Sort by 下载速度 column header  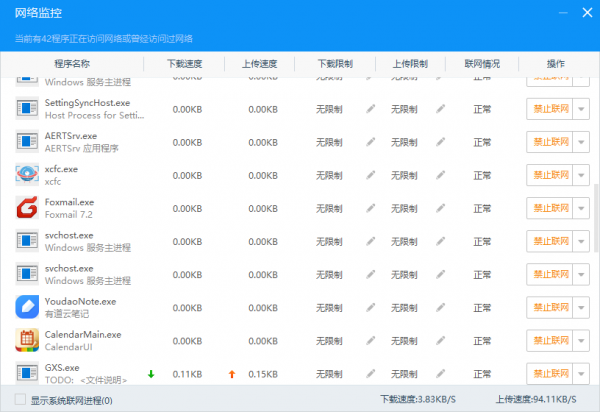pos(186,63)
